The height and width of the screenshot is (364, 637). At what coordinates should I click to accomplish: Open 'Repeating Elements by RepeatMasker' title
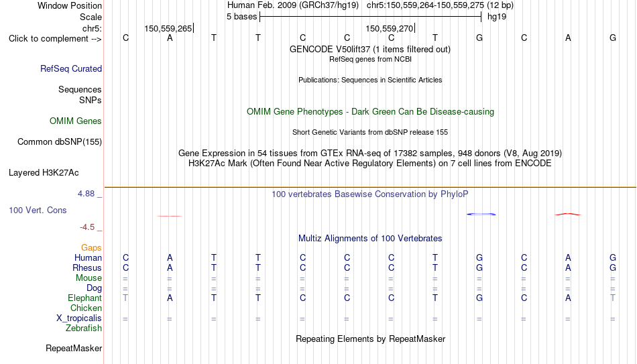point(371,339)
